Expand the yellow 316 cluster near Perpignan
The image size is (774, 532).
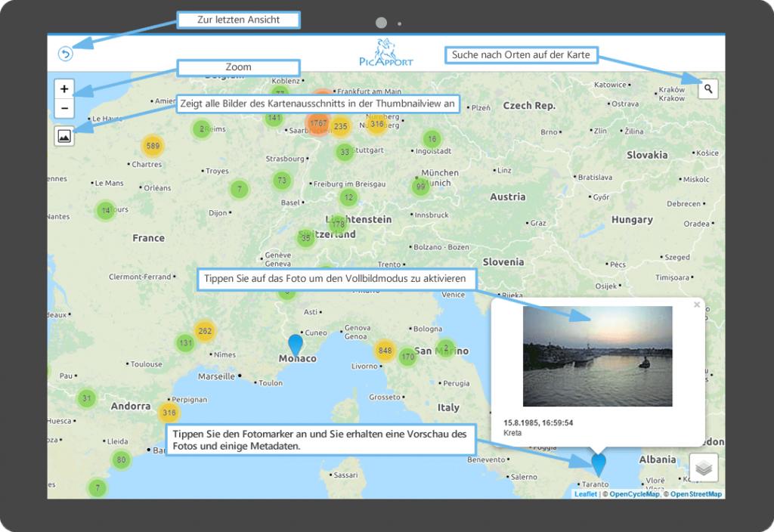pos(169,413)
